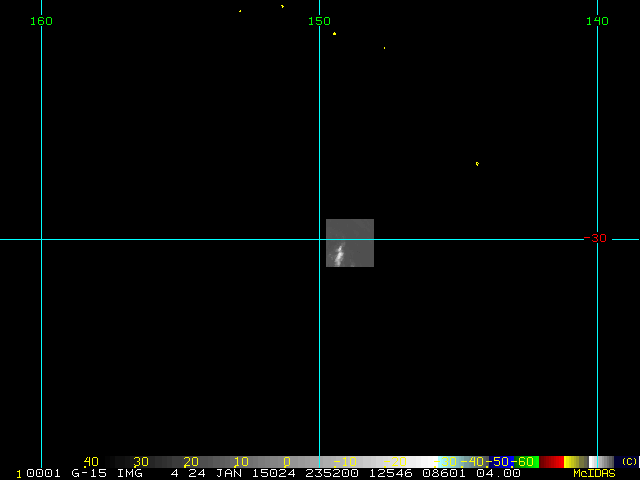Click the 0 mark on temperature scale
The height and width of the screenshot is (480, 640).
pyautogui.click(x=287, y=462)
